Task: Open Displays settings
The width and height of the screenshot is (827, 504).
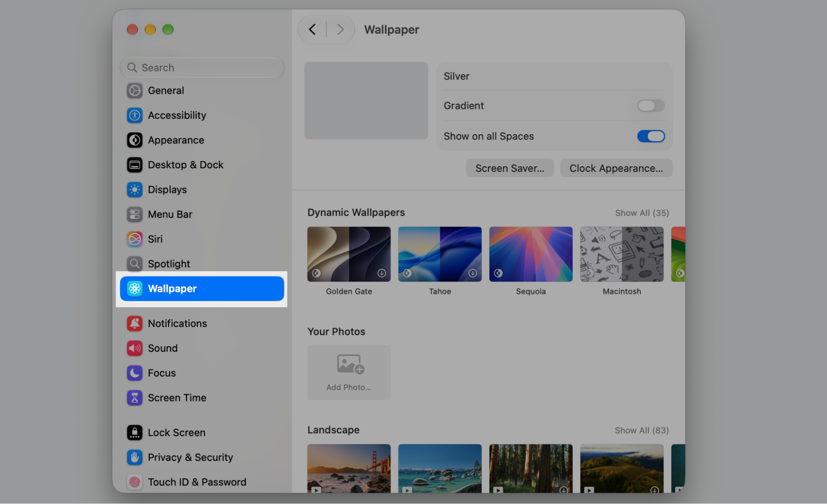Action: [201, 190]
